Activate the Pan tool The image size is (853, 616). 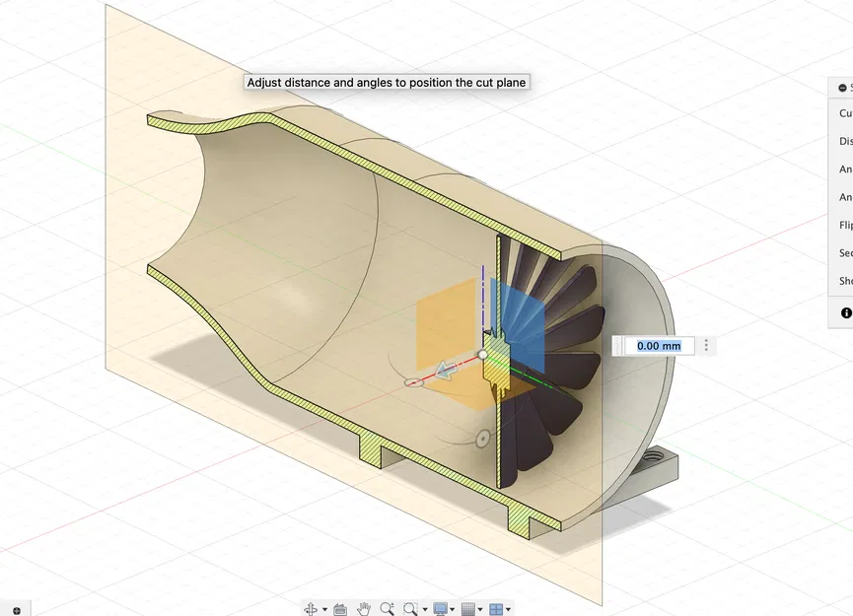pyautogui.click(x=363, y=608)
